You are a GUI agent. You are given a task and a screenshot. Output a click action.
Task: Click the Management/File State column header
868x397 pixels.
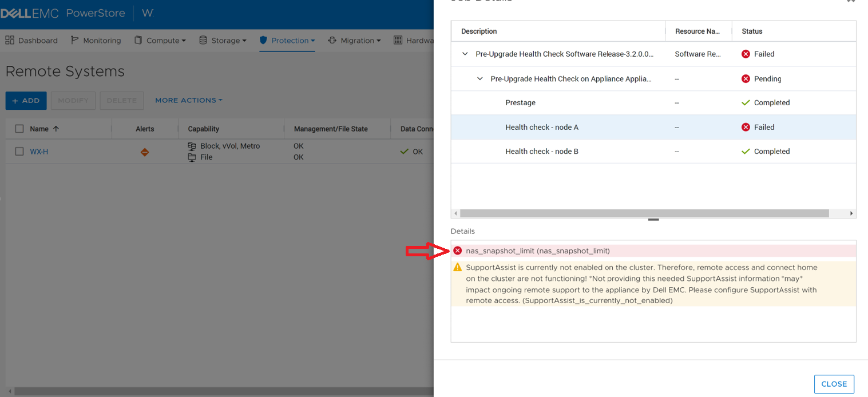coord(331,129)
